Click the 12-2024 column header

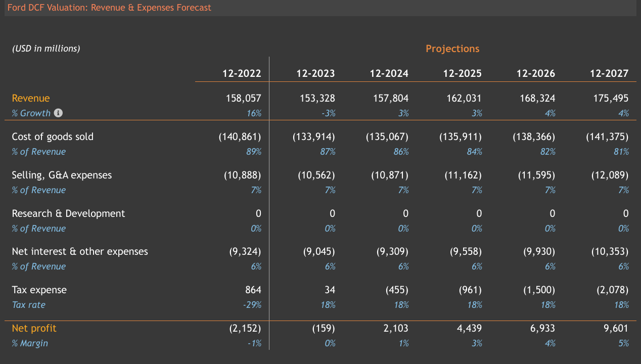coord(389,73)
